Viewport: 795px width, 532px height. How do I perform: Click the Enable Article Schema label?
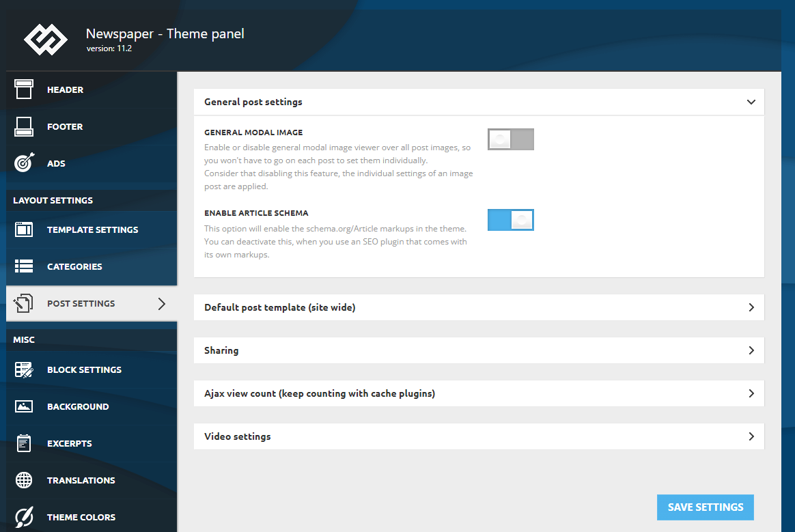(x=256, y=213)
